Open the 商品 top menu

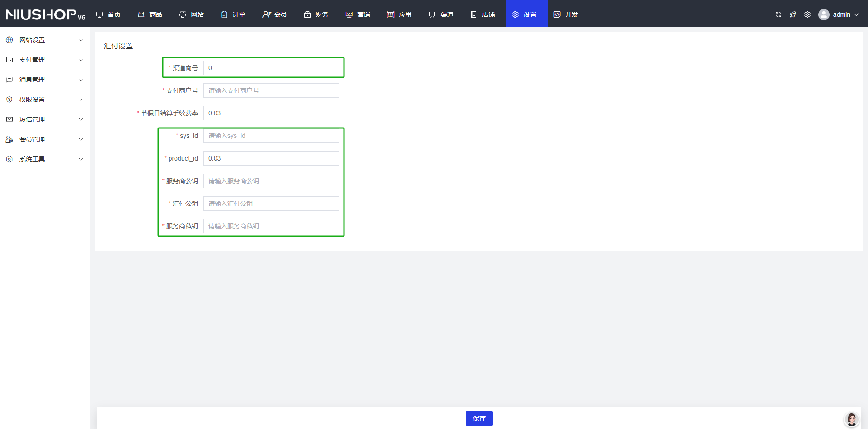click(x=150, y=14)
